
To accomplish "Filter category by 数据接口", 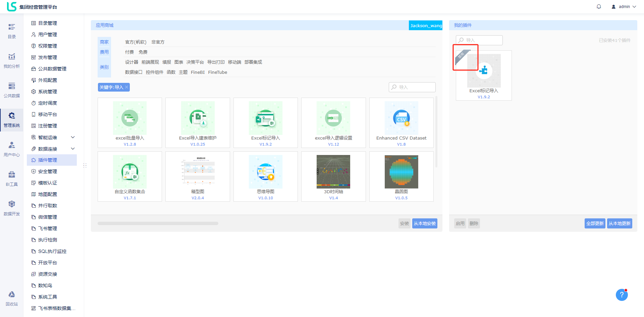I will 134,72.
